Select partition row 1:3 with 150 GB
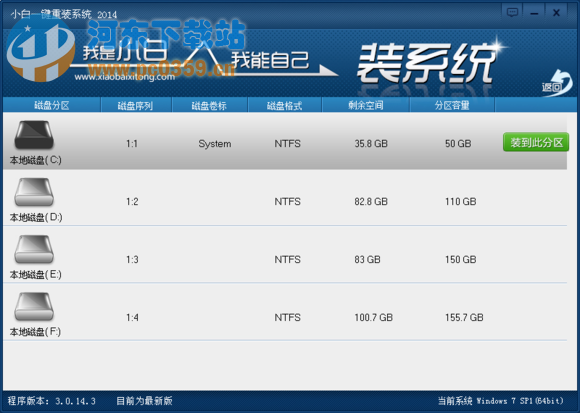The width and height of the screenshot is (580, 413). (x=285, y=255)
